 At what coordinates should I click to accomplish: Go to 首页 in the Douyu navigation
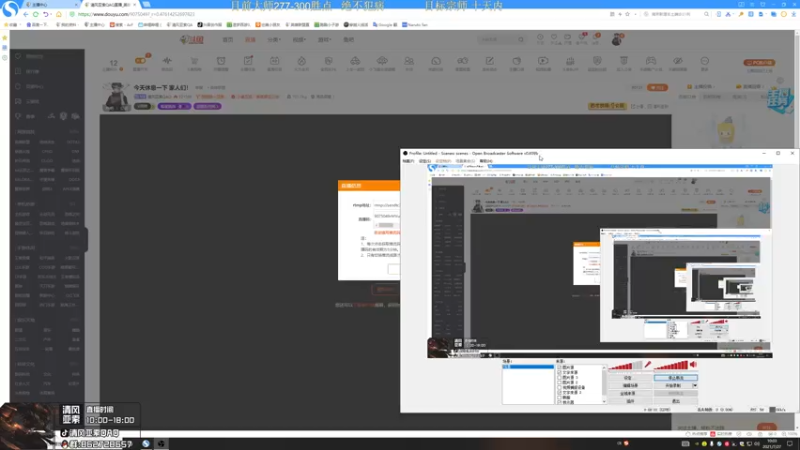[x=228, y=39]
